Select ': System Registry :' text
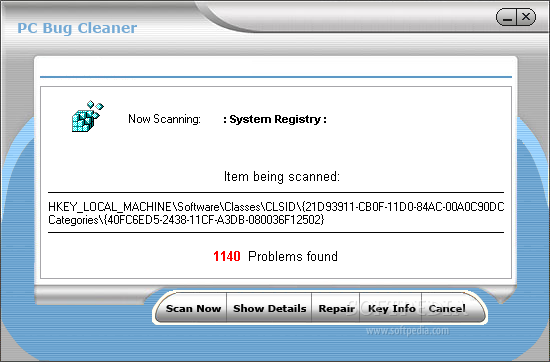The height and width of the screenshot is (362, 550). tap(275, 119)
